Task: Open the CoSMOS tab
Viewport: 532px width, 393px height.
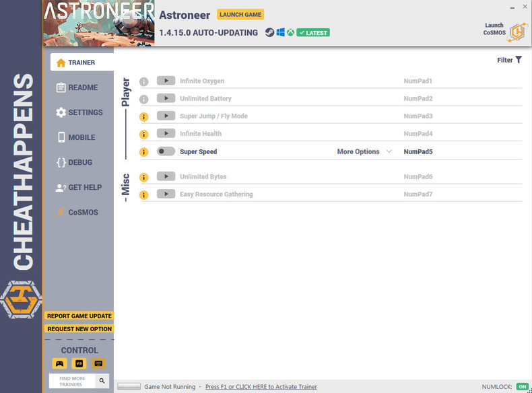Action: pos(77,212)
